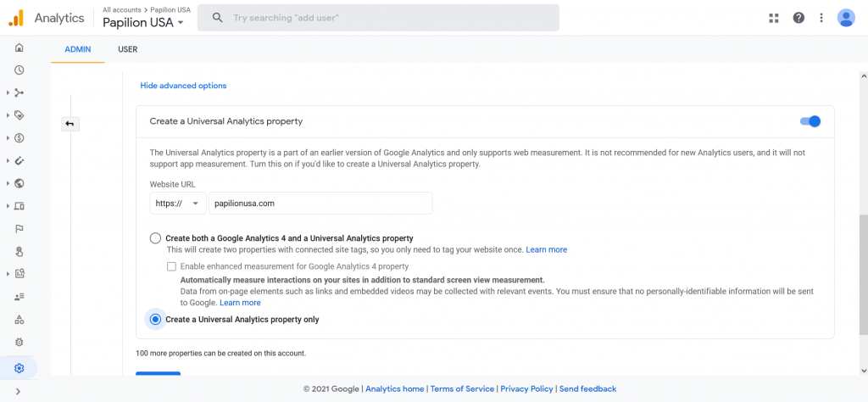This screenshot has width=868, height=402.
Task: Open the Conversions touch-hand icon
Action: pos(19,251)
